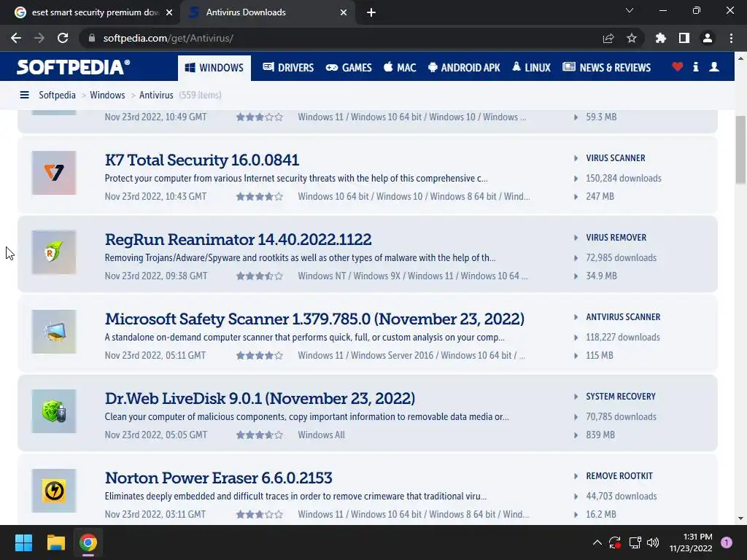Screen dimensions: 747x560
Task: Open RegRun Reanimator 14.40.2022.1122 title link
Action: [239, 239]
